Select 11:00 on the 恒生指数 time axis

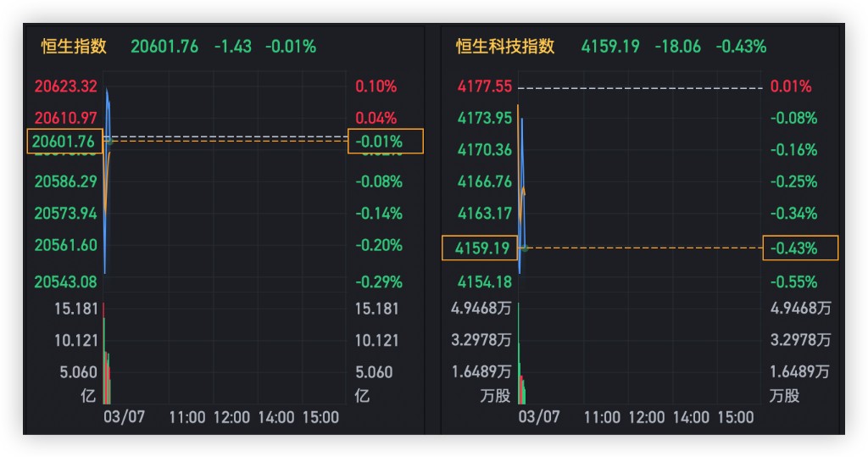[186, 417]
